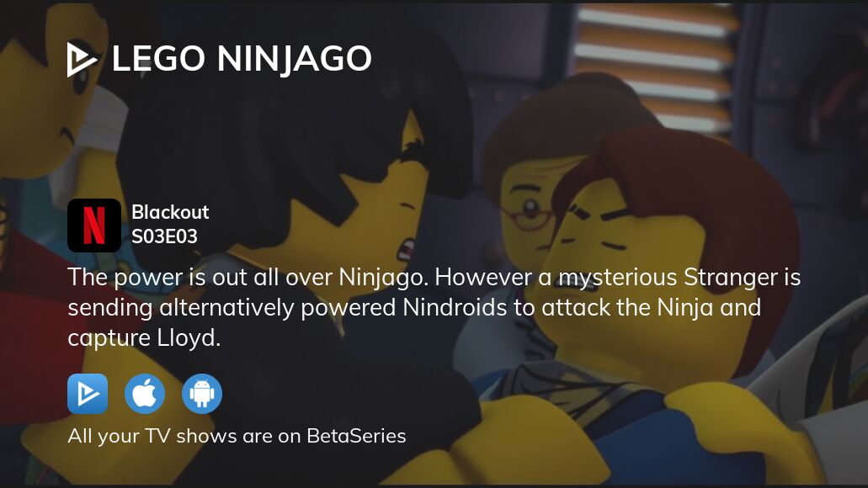This screenshot has width=868, height=488.
Task: Click the BetaSeries play logo beside the title
Action: click(83, 59)
